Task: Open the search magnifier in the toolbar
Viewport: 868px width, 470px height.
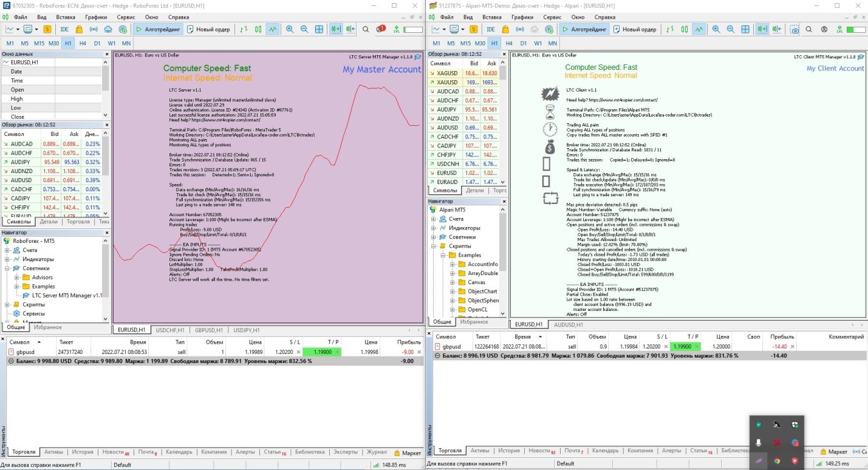Action: point(365,29)
